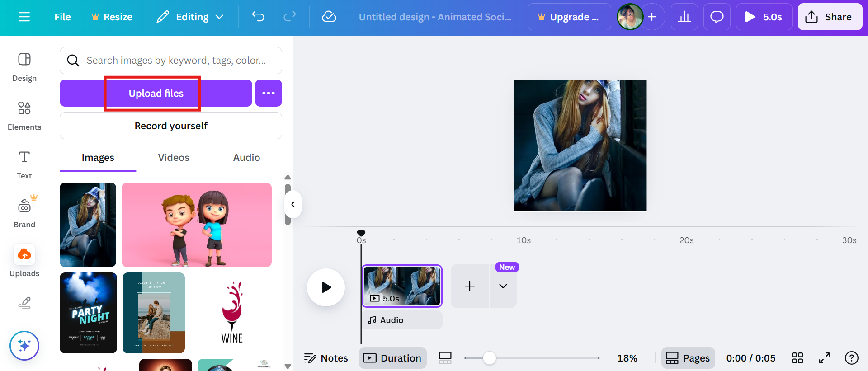Switch to the Images tab
The height and width of the screenshot is (371, 868).
pyautogui.click(x=98, y=158)
